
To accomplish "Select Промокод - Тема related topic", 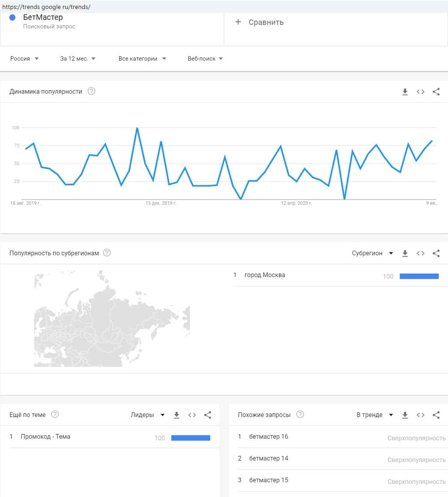I will pos(45,436).
